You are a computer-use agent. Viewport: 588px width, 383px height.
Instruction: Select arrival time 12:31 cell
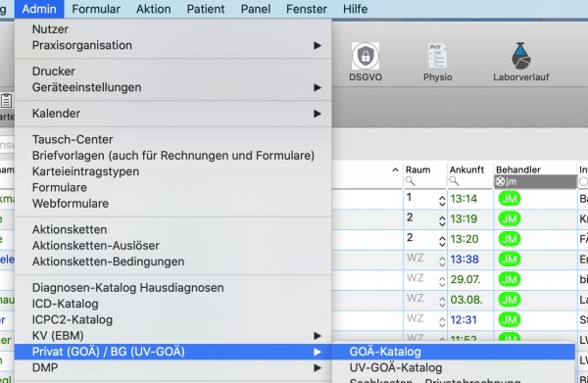[464, 320]
